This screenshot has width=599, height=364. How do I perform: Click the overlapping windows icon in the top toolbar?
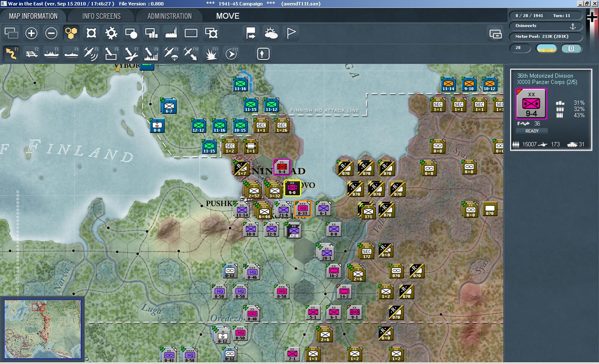[x=11, y=33]
